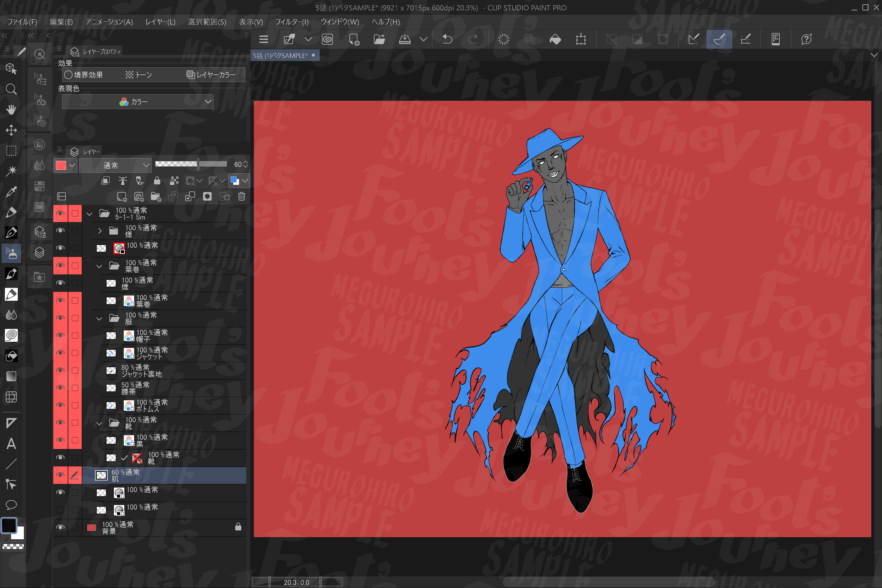Select the Eyedropper tool
This screenshot has height=588, width=882.
[11, 192]
